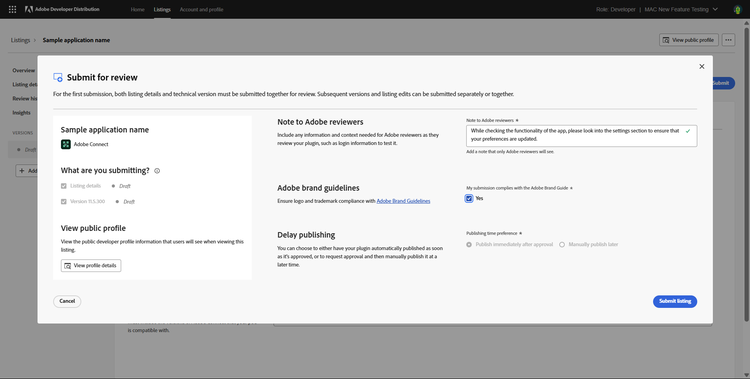Open Overview in the left sidebar

pos(23,70)
